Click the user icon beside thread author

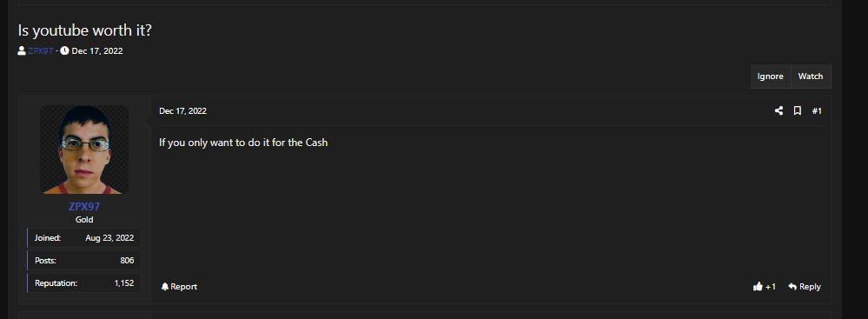(x=22, y=51)
